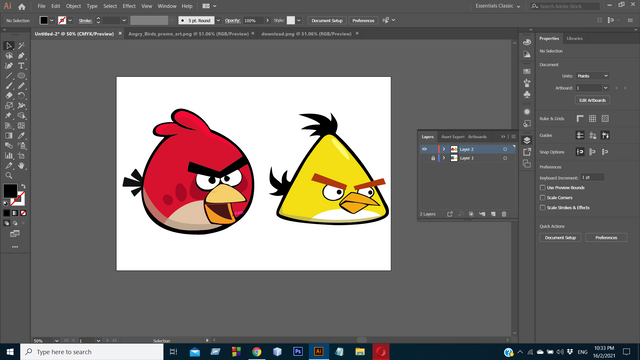Select the Eyedropper tool
The width and height of the screenshot is (640, 360).
pos(21,136)
